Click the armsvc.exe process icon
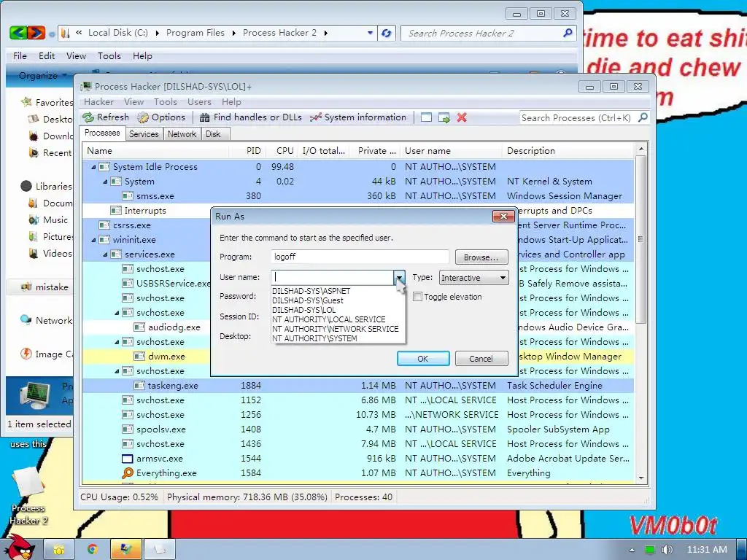Viewport: 747px width, 560px height. tap(127, 459)
